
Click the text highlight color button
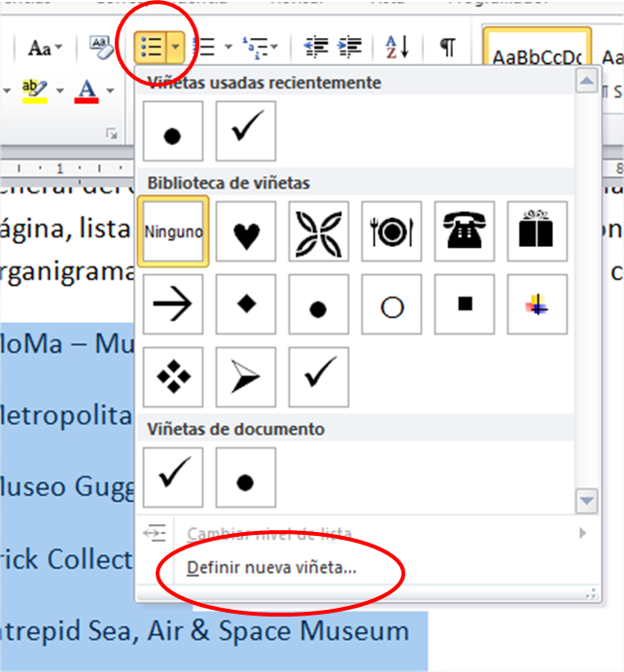(34, 90)
